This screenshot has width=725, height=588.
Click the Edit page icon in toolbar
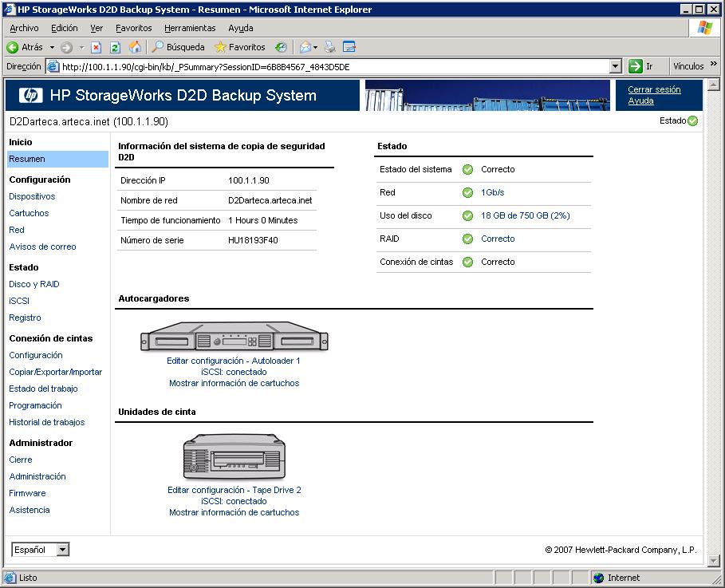pos(349,47)
